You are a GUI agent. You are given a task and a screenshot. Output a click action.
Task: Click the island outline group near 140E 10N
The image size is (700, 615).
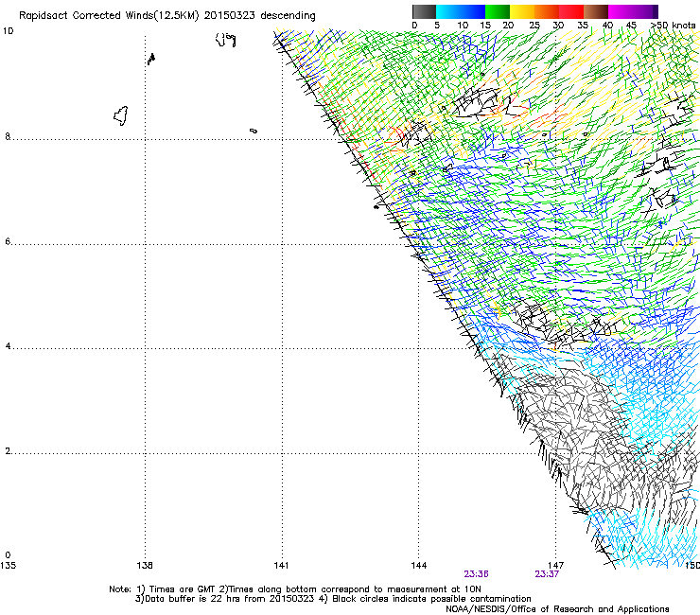coord(226,40)
